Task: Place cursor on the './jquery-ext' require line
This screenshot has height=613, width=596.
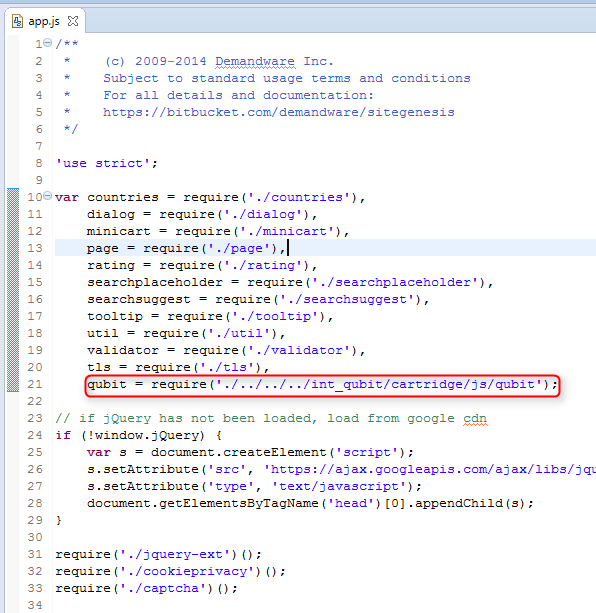Action: [158, 555]
